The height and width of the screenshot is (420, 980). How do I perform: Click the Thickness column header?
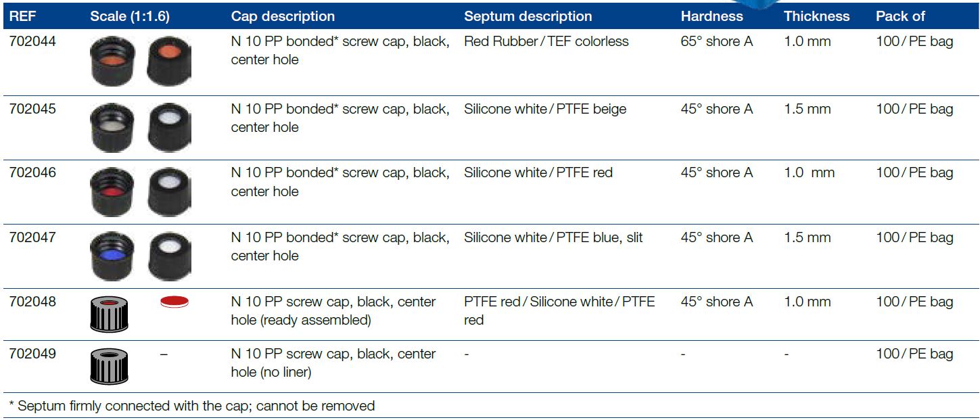(816, 16)
